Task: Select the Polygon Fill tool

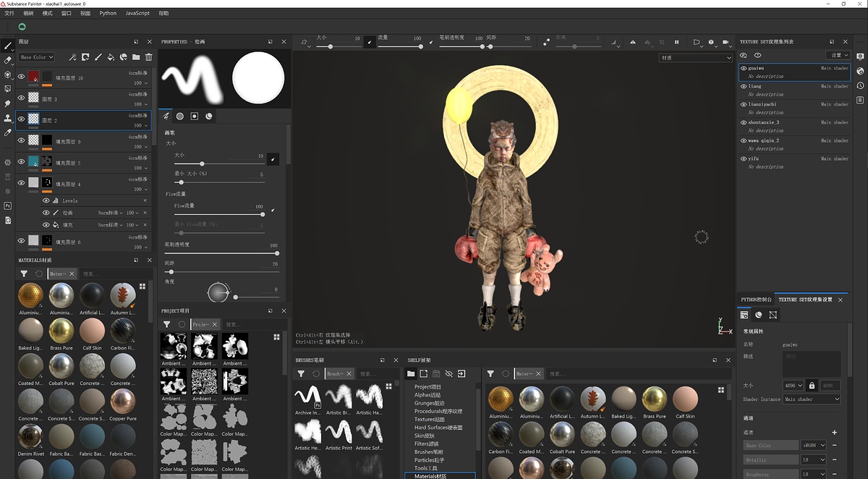Action: (x=8, y=89)
